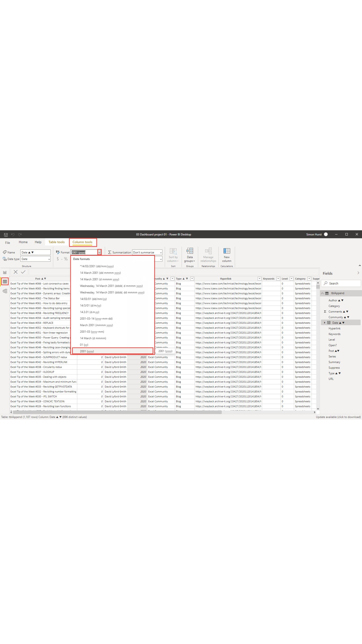This screenshot has width=362, height=644.
Task: Click the Search box in the Fields pane
Action: click(x=341, y=283)
